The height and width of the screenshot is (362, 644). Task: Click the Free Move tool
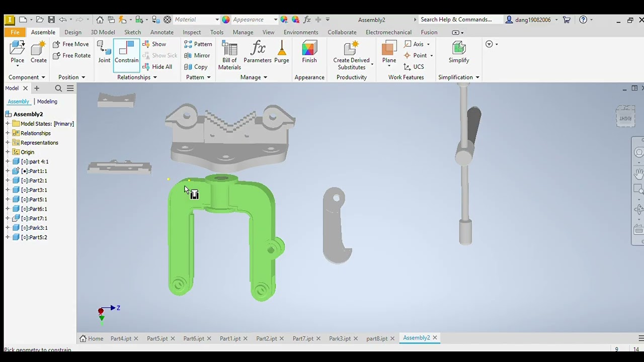click(71, 44)
